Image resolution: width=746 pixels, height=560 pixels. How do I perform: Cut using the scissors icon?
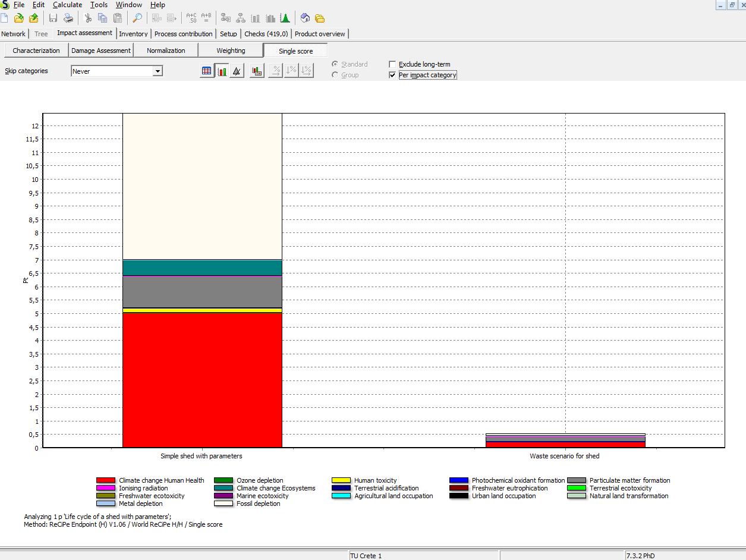point(88,18)
